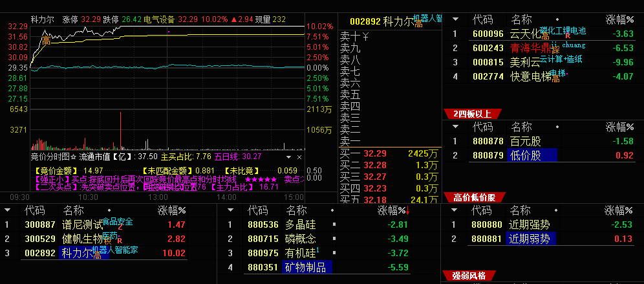This screenshot has height=284, width=644.
Task: Open the 竞价分时图 indicator dropdown arrow
Action: point(288,157)
